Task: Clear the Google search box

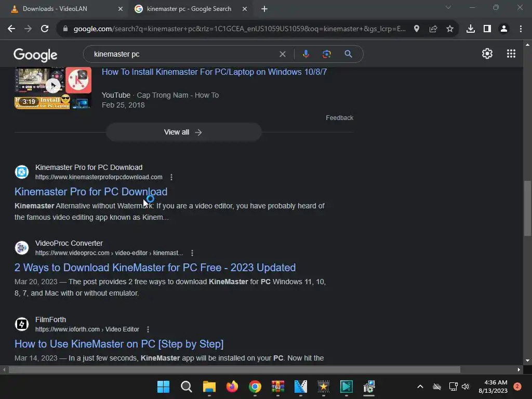Action: [282, 54]
